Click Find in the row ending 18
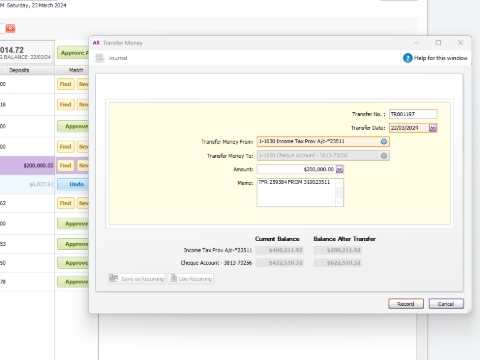Image resolution: width=480 pixels, height=360 pixels. point(65,105)
